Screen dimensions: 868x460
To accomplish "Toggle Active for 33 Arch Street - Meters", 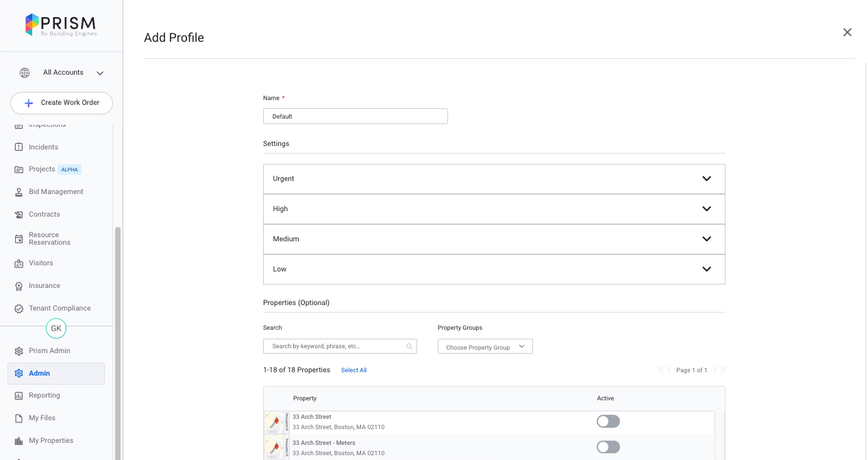I will (608, 447).
